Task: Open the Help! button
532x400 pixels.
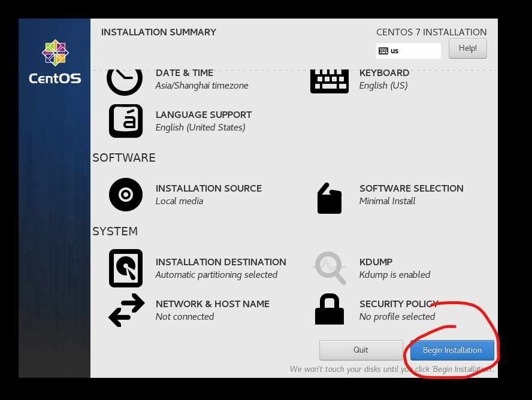Action: click(467, 48)
